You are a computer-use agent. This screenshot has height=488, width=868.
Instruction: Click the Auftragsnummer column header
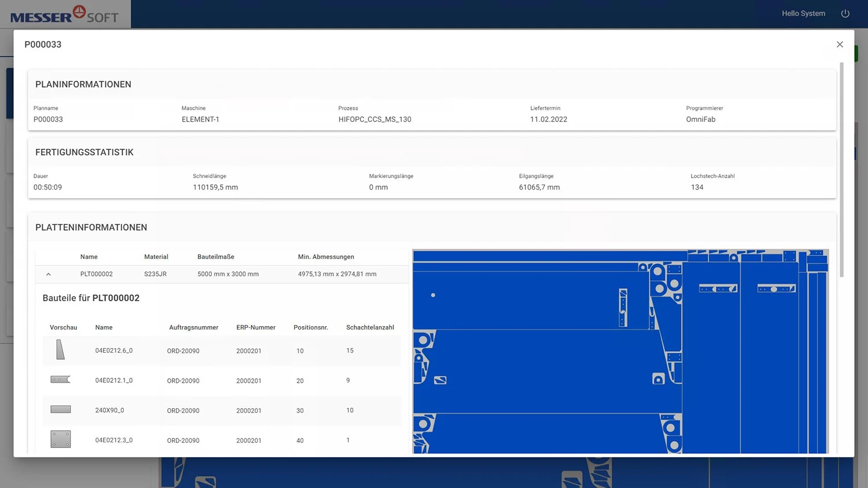193,327
